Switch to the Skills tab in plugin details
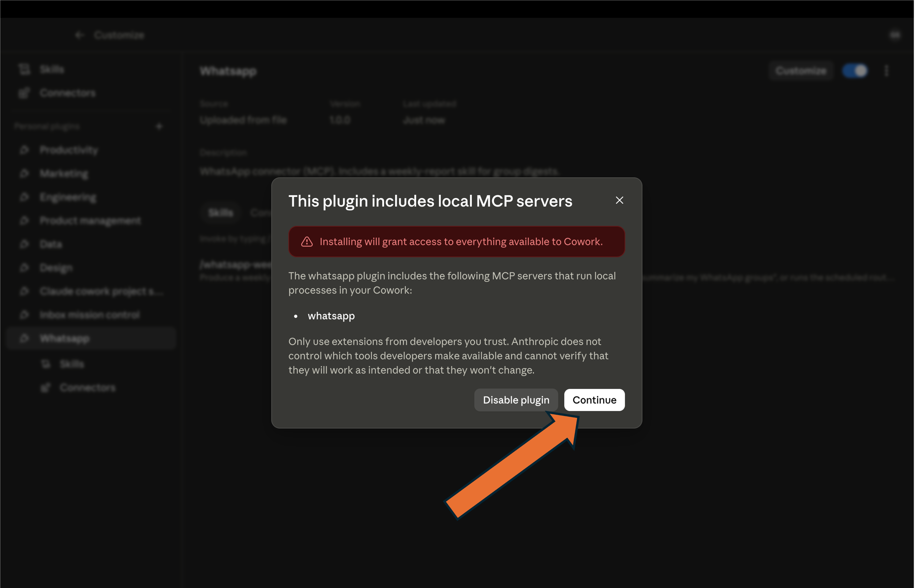 tap(221, 213)
